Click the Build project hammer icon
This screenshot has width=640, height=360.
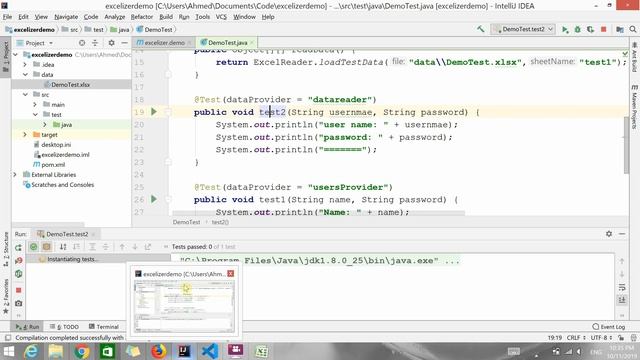(x=480, y=29)
